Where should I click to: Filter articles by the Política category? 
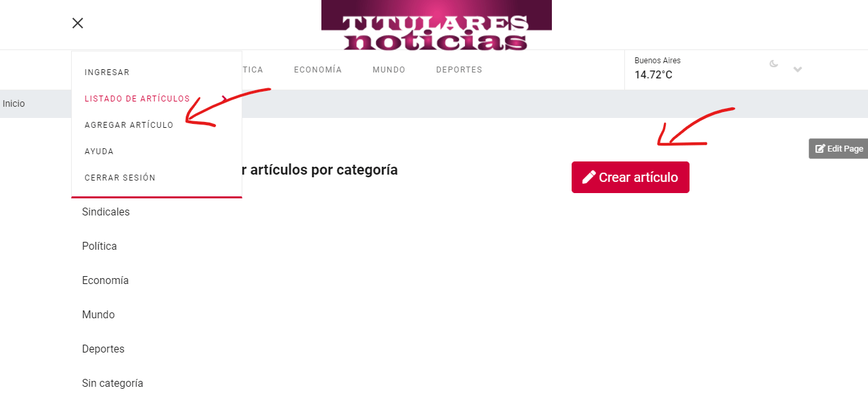pyautogui.click(x=99, y=246)
